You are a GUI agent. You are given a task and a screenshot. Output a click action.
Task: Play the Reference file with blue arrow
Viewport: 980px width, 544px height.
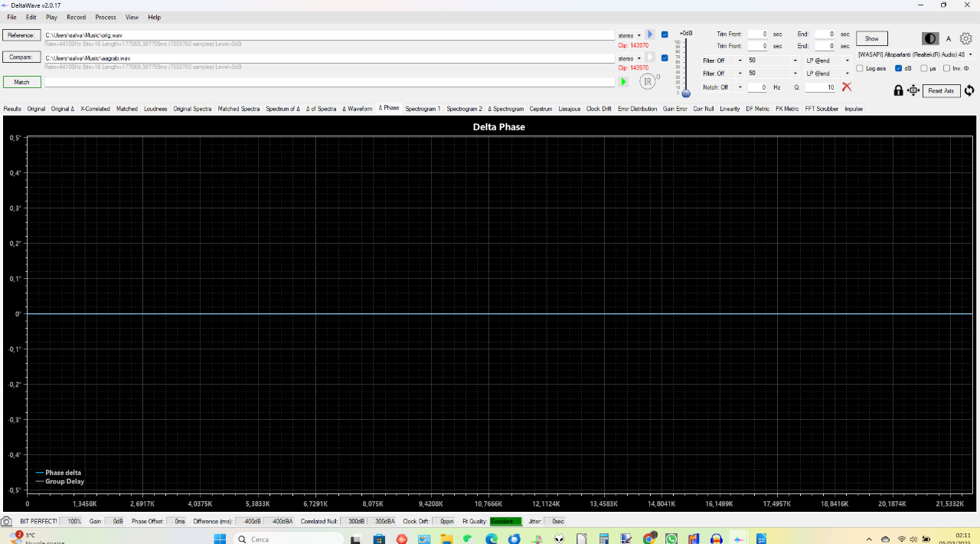click(650, 34)
